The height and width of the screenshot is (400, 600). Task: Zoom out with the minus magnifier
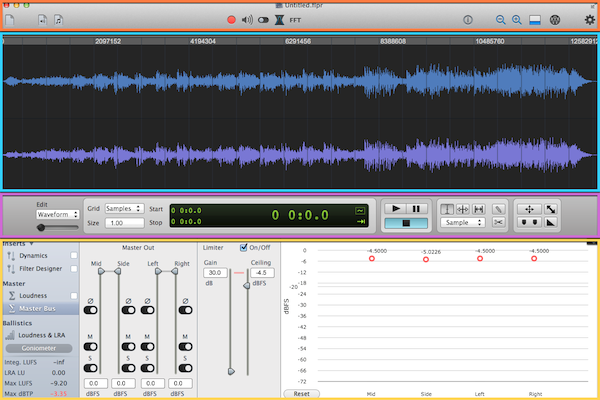(500, 20)
